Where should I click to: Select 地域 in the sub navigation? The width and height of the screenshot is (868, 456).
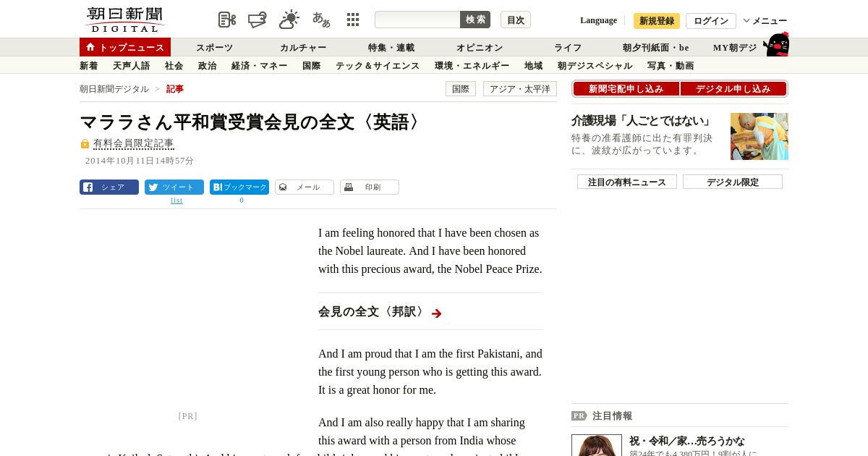tap(534, 66)
